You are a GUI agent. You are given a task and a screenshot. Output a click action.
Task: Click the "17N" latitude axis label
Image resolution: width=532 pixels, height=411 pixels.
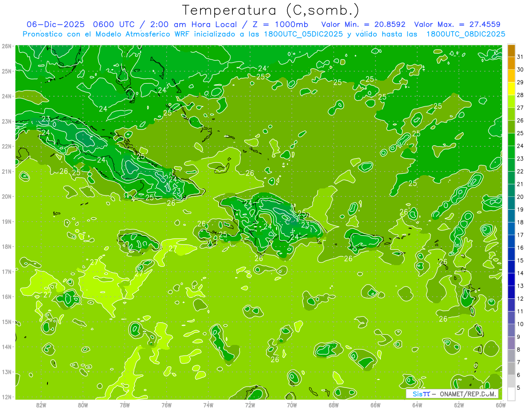pos(7,271)
